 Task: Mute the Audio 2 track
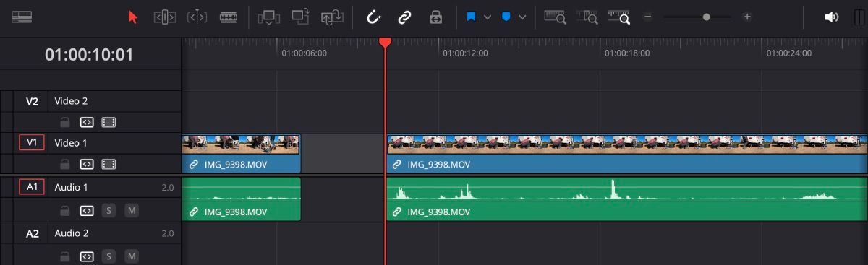[131, 256]
